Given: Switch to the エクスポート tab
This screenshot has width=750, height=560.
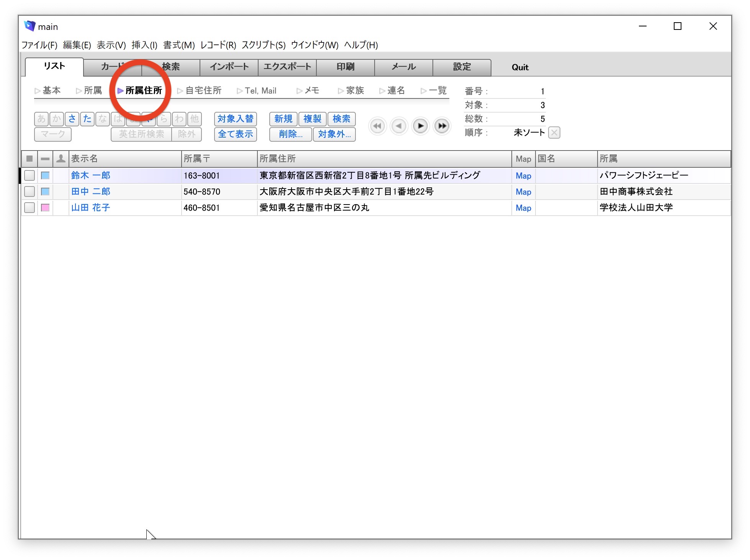Looking at the screenshot, I should click(x=287, y=67).
